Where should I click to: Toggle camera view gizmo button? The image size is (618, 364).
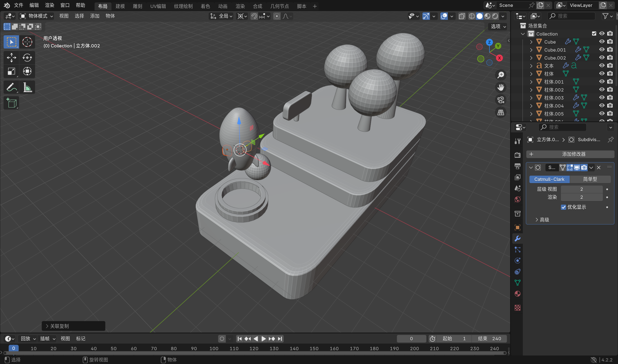tap(500, 100)
